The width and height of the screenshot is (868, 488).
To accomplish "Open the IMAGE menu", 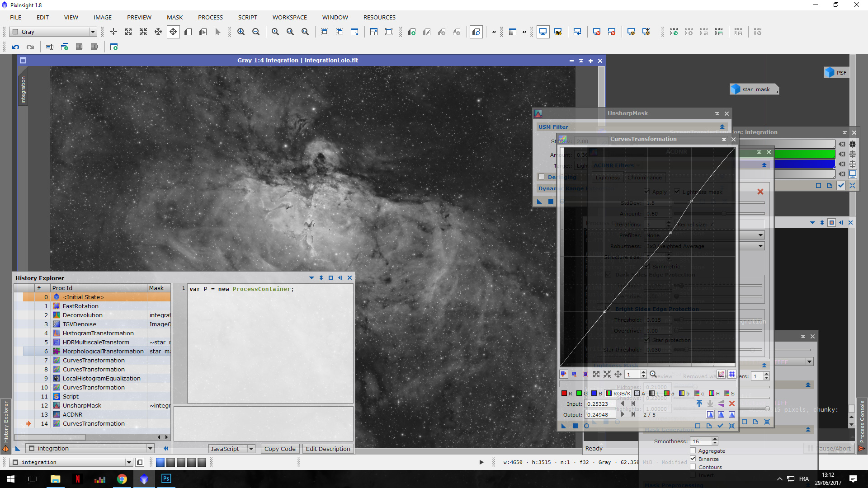I will (103, 17).
